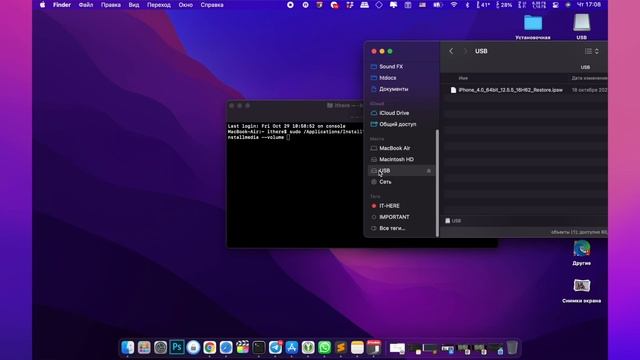Screen dimensions: 640x360
Task: Open Google Chrome from the Dock
Action: 209,347
